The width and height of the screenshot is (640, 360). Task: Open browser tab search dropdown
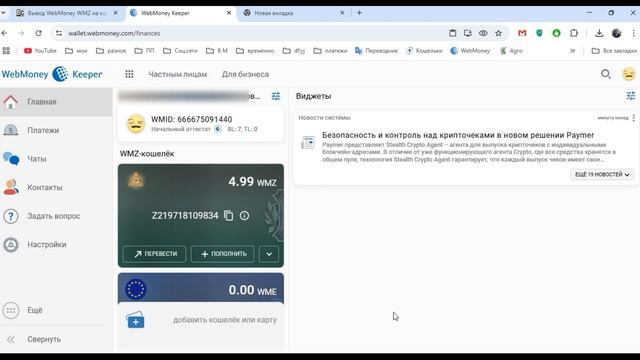click(x=3, y=13)
